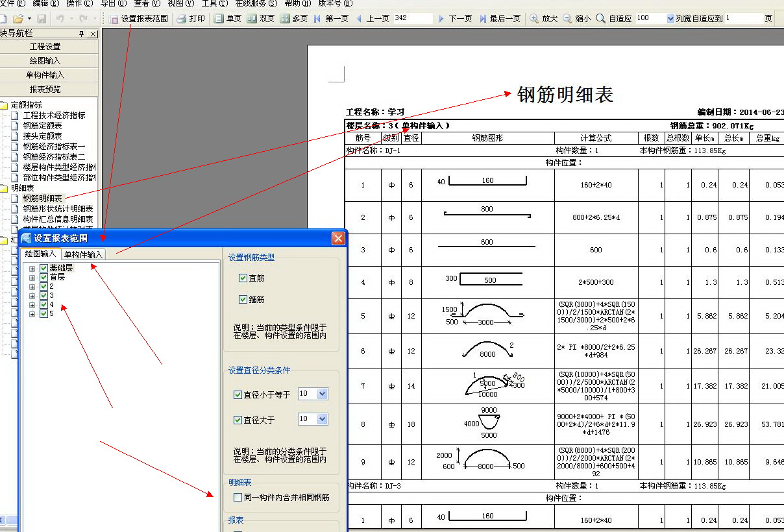784x532 pixels.
Task: Open 直径大于 value dropdown
Action: coord(323,419)
